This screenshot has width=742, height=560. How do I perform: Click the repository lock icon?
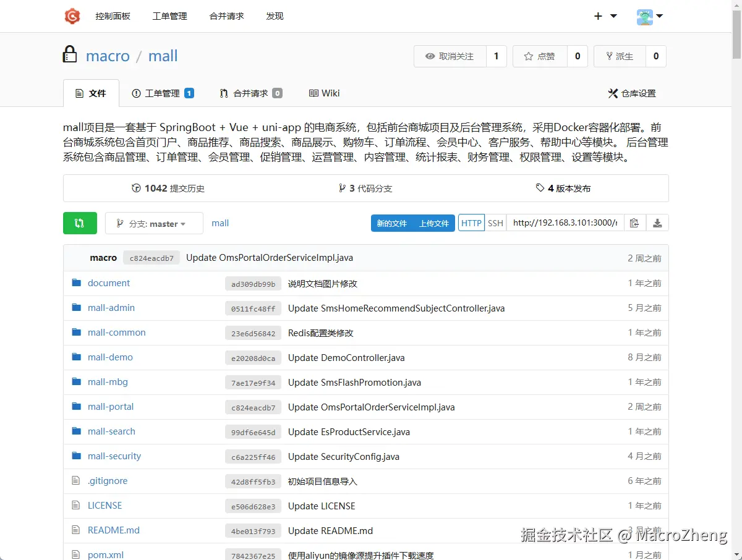[70, 54]
